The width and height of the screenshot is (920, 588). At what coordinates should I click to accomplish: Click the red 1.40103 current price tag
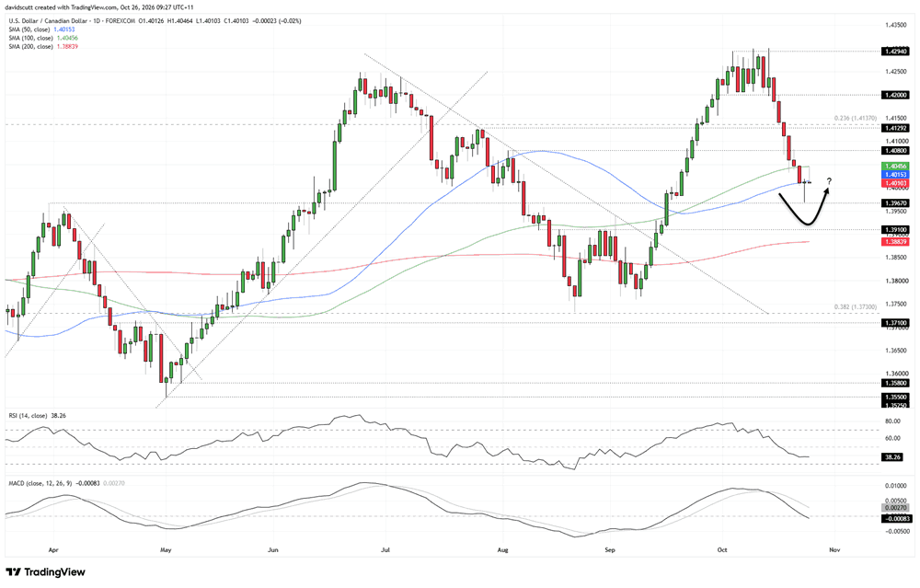895,184
